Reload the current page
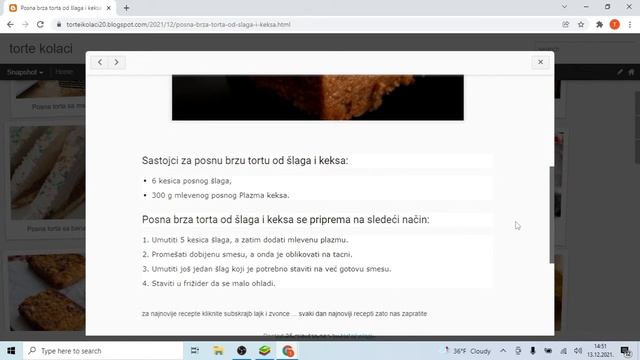The width and height of the screenshot is (640, 360). [40, 24]
